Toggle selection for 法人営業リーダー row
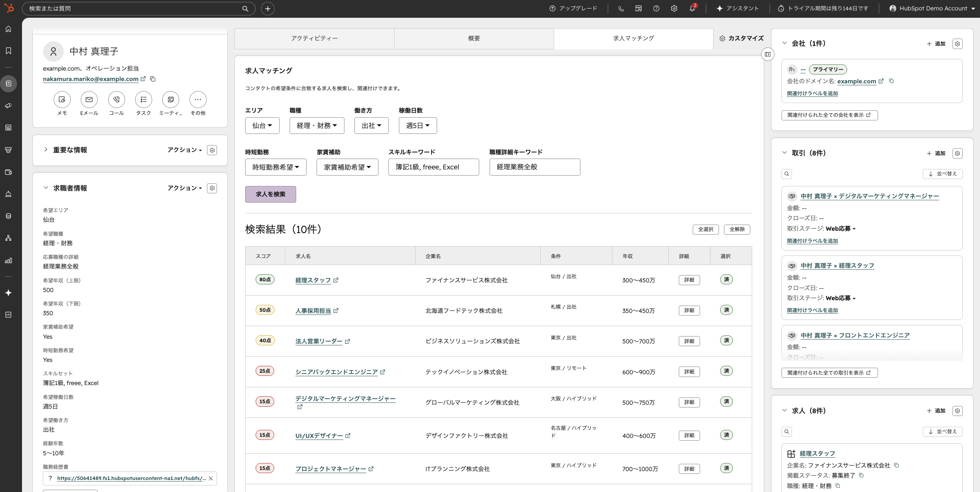The height and width of the screenshot is (492, 980). pos(726,341)
